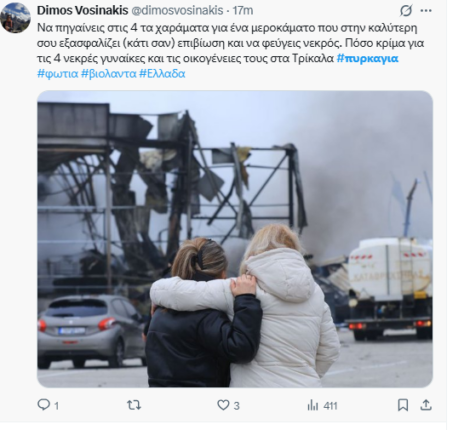Like the post with heart icon

223,405
